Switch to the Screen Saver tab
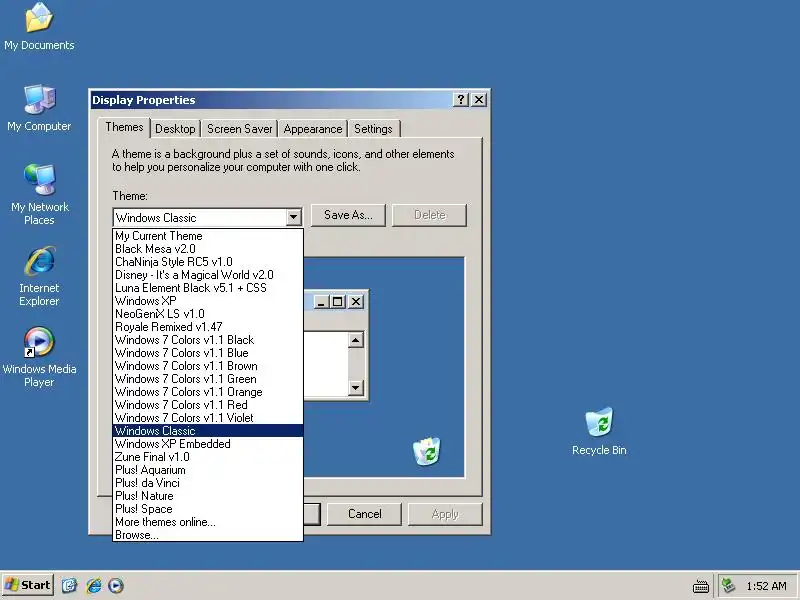Image resolution: width=800 pixels, height=600 pixels. 239,129
